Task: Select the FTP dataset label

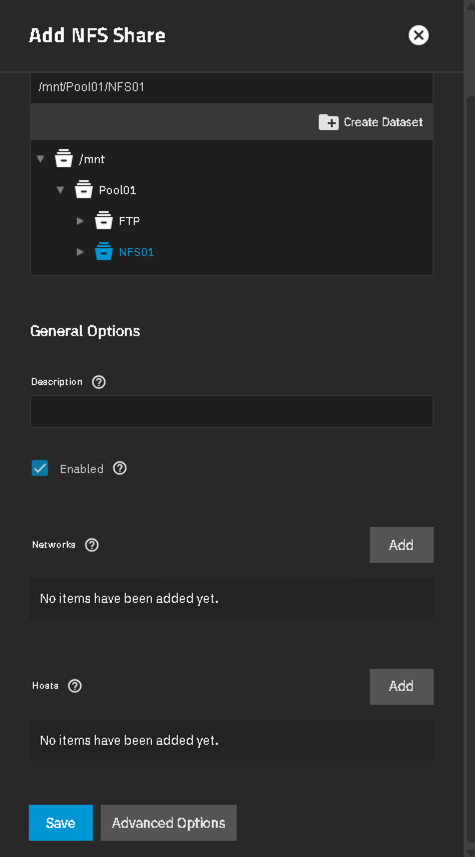Action: pyautogui.click(x=130, y=221)
